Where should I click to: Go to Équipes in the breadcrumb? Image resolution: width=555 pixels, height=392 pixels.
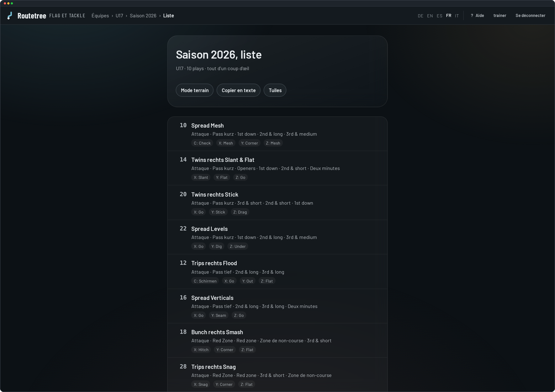click(x=100, y=16)
